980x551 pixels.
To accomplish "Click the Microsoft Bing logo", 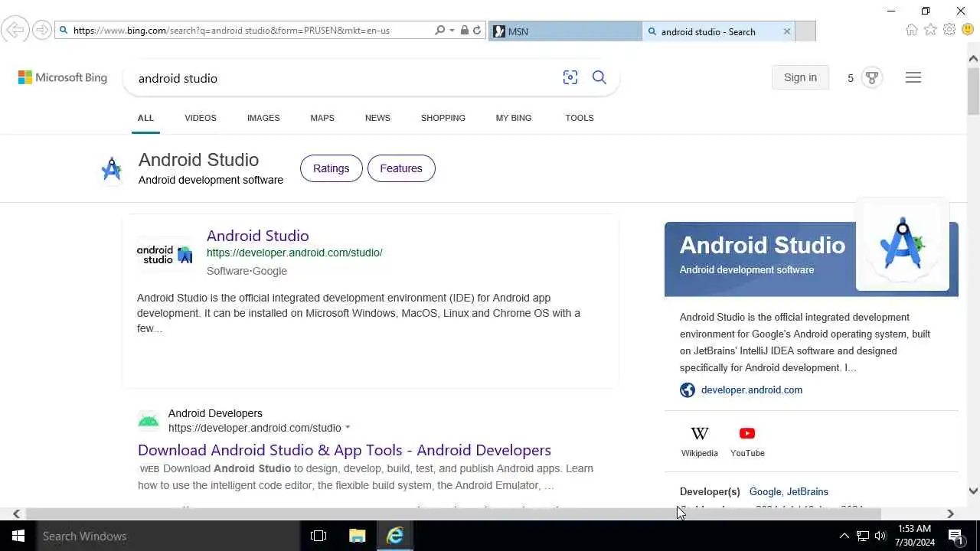I will (63, 77).
